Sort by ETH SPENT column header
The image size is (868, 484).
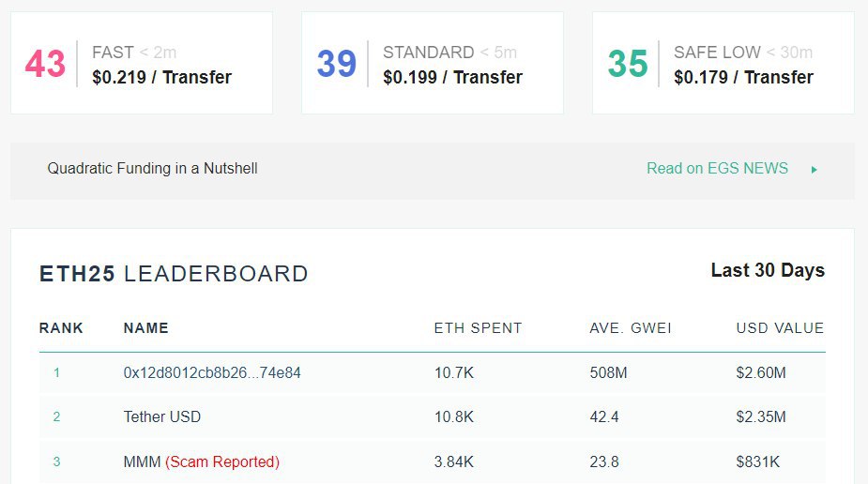pyautogui.click(x=478, y=328)
